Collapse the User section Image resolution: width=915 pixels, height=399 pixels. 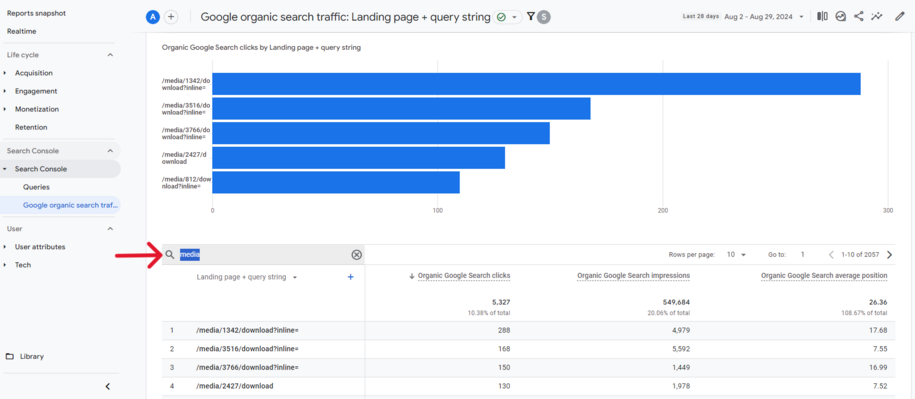point(110,229)
